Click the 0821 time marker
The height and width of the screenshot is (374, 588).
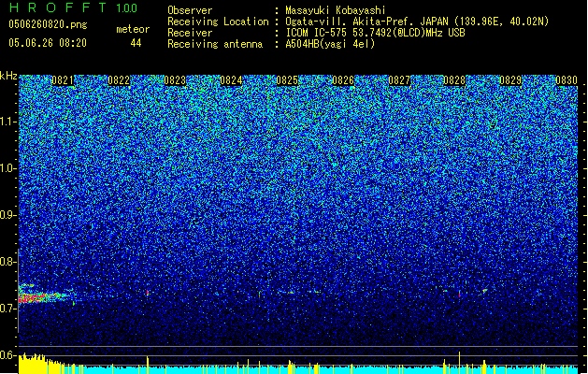(x=63, y=80)
